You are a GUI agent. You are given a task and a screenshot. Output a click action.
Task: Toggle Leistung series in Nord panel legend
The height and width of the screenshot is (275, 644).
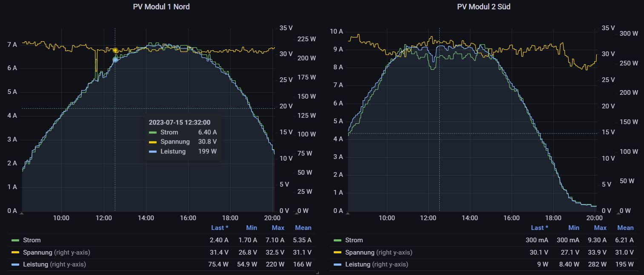pyautogui.click(x=36, y=264)
